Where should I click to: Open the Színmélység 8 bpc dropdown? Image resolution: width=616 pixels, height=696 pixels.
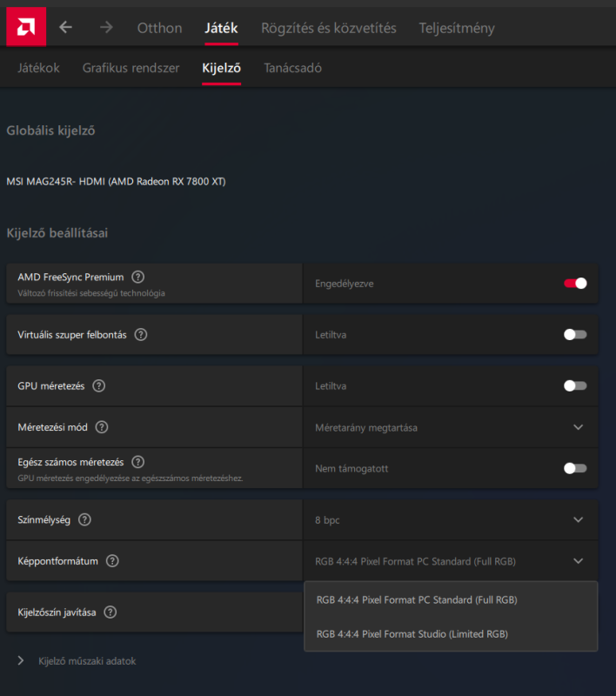451,519
